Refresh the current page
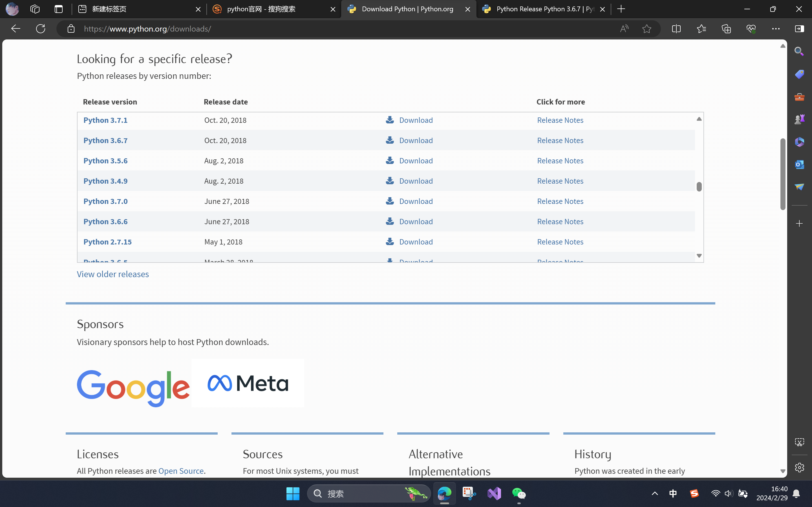The width and height of the screenshot is (812, 507). [41, 29]
